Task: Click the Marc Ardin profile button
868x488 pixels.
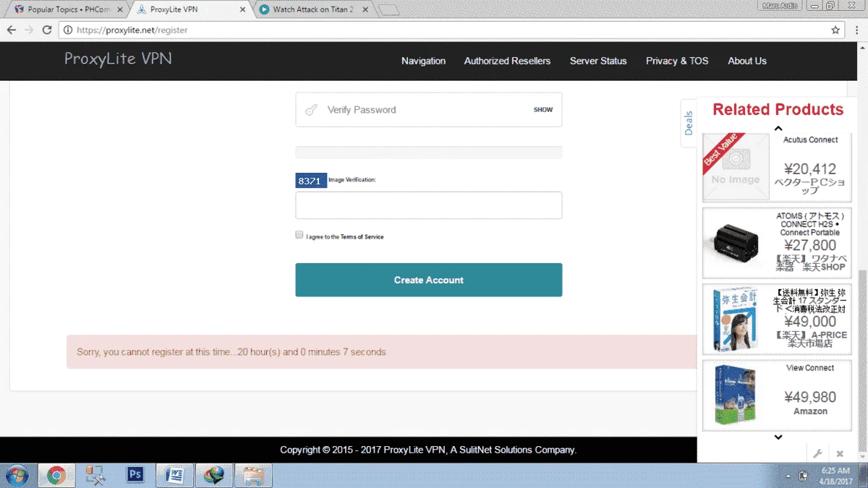Action: point(779,6)
